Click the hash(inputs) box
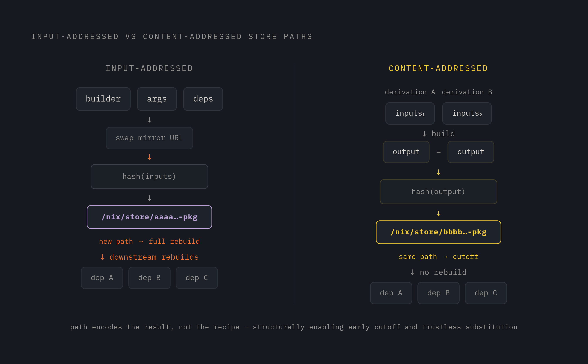Screen dimensions: 588x364 149,177
